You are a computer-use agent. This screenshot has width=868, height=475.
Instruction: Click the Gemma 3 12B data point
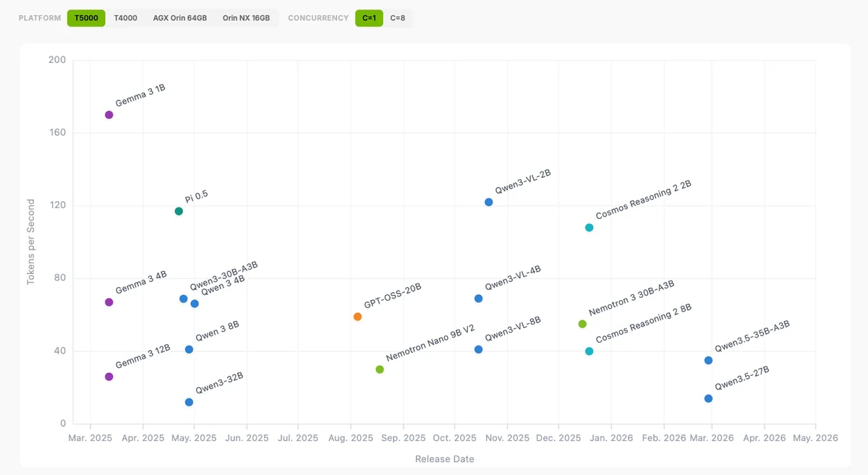pyautogui.click(x=109, y=377)
